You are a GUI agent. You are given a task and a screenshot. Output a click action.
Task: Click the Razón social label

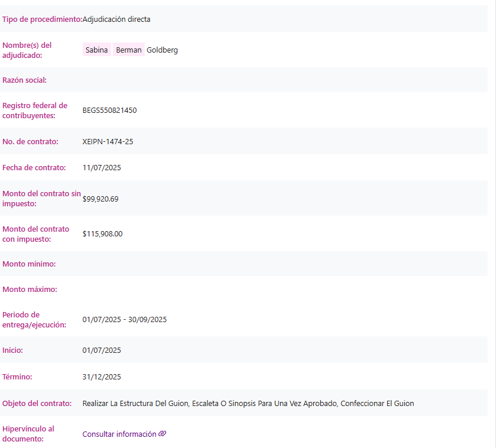coord(24,80)
